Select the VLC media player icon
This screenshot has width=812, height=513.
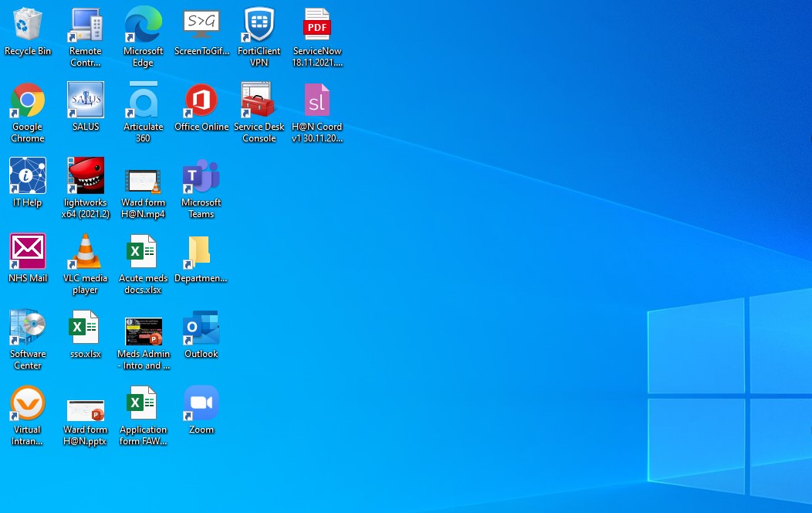pyautogui.click(x=86, y=251)
